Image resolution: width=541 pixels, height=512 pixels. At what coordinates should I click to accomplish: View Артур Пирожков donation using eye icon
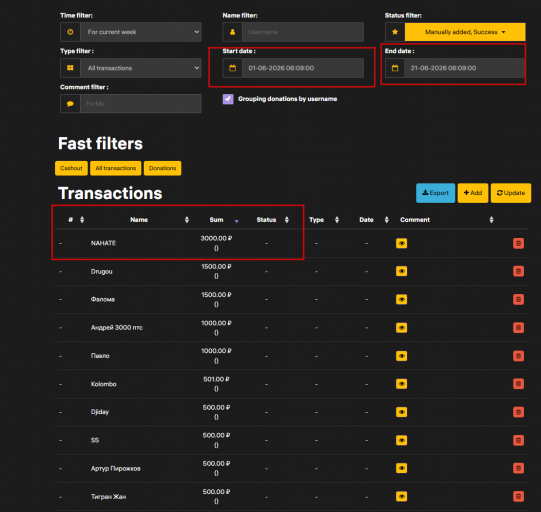(x=401, y=468)
